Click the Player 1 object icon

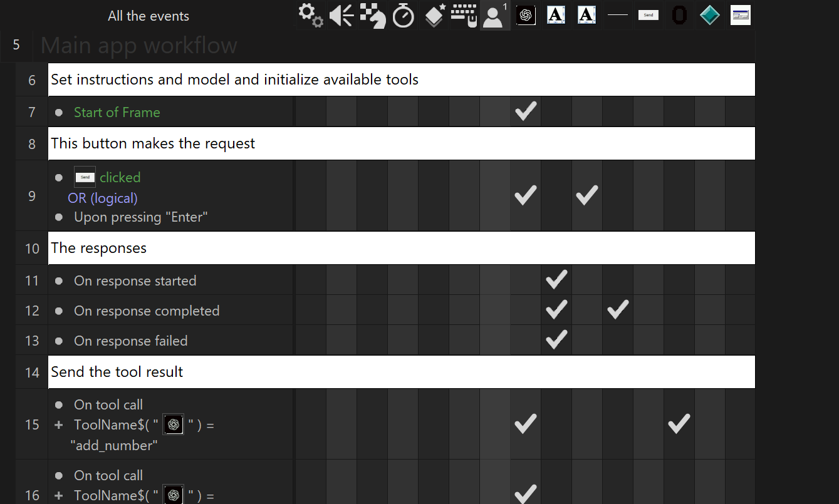[495, 15]
